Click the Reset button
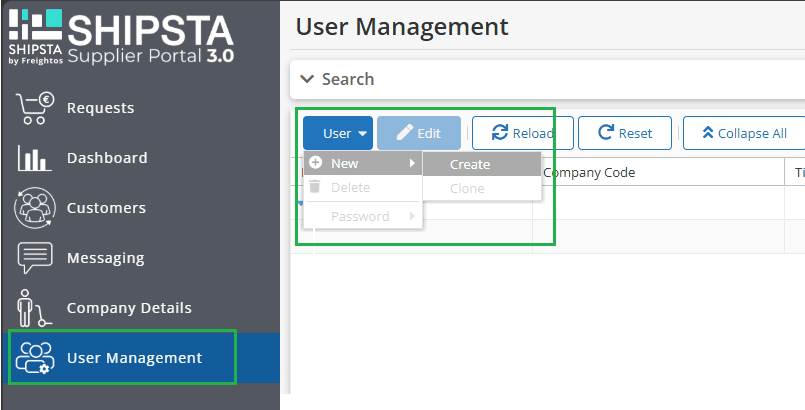 pyautogui.click(x=625, y=133)
